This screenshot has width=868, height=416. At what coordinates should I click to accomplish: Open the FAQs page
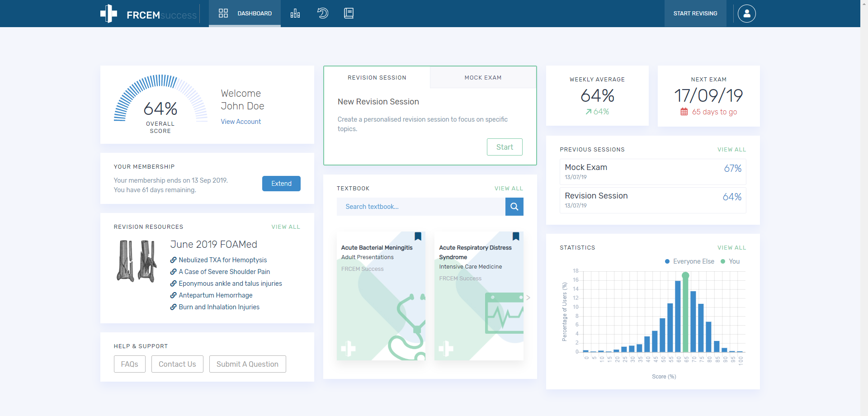point(130,364)
